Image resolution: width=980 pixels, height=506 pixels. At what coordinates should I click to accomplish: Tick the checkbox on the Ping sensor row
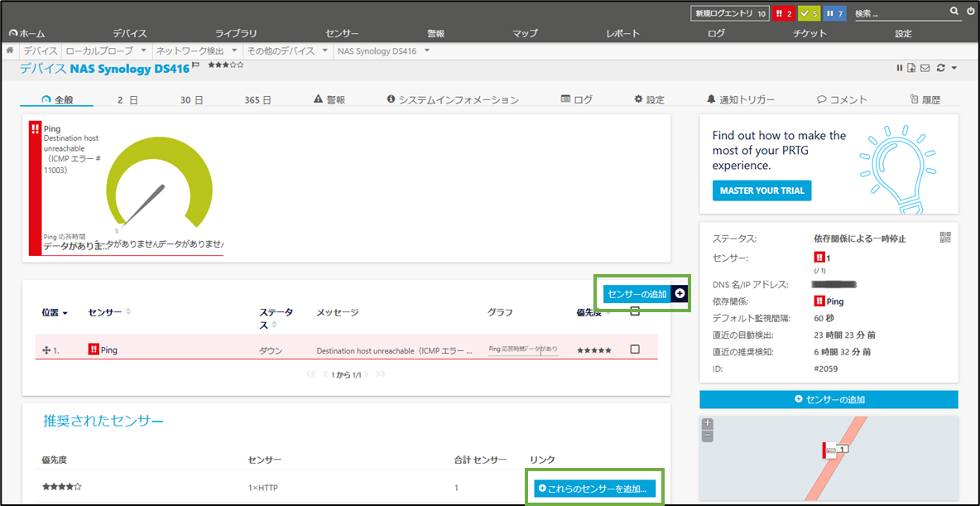tap(635, 349)
